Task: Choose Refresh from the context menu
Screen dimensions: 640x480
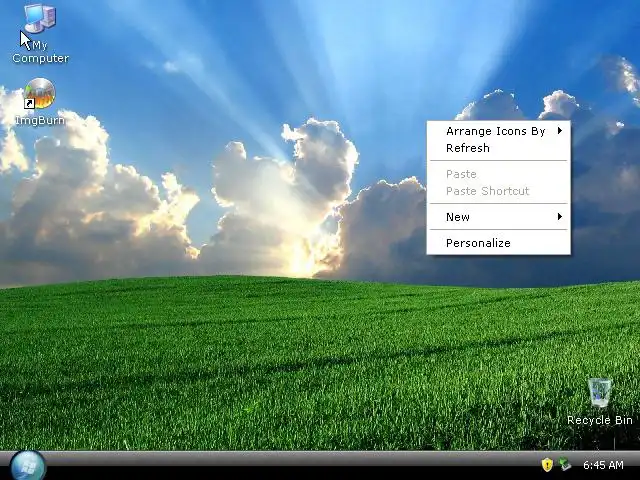Action: [498, 148]
